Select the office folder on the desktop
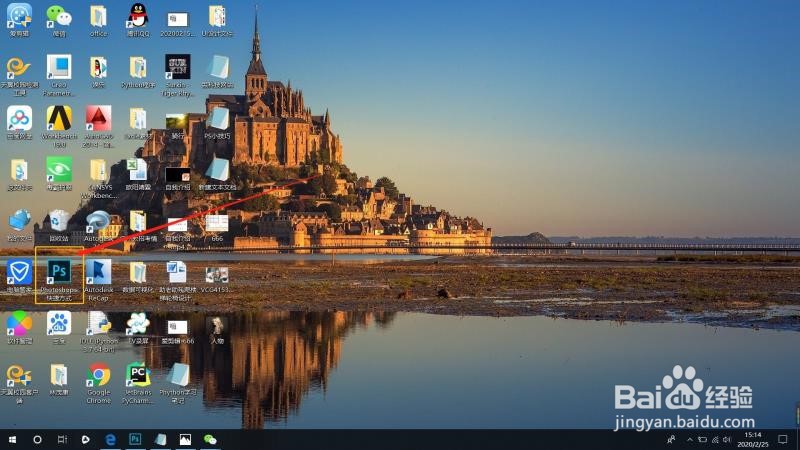 click(98, 20)
